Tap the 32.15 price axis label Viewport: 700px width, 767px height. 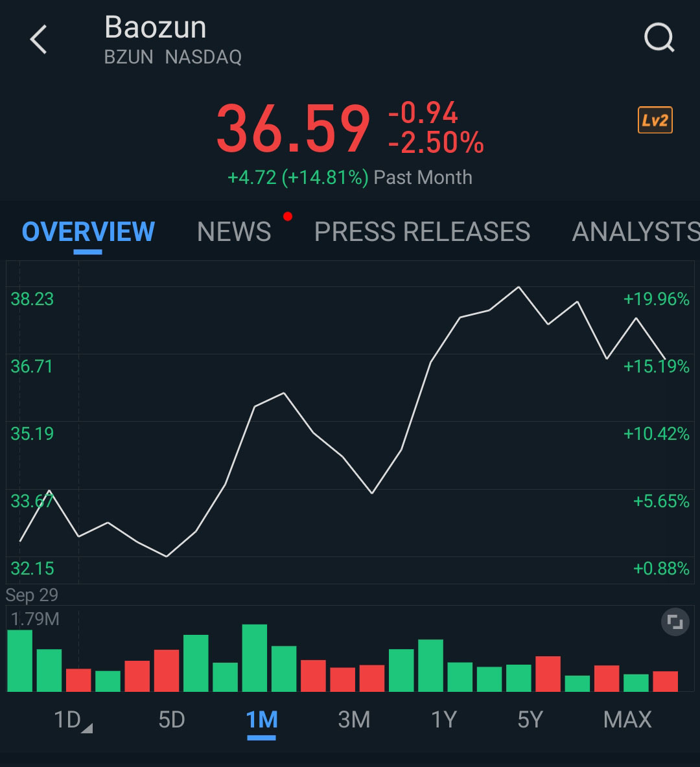pyautogui.click(x=32, y=568)
